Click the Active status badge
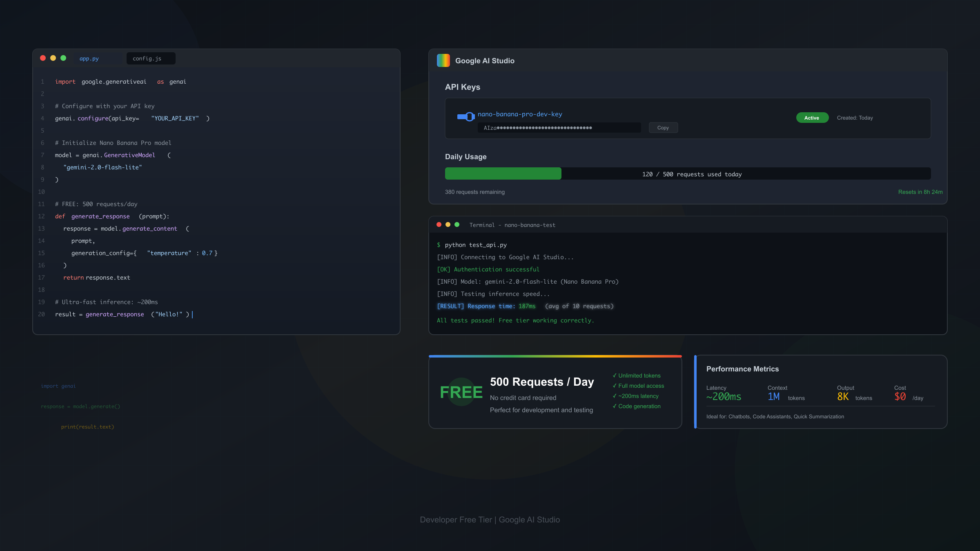 (812, 118)
